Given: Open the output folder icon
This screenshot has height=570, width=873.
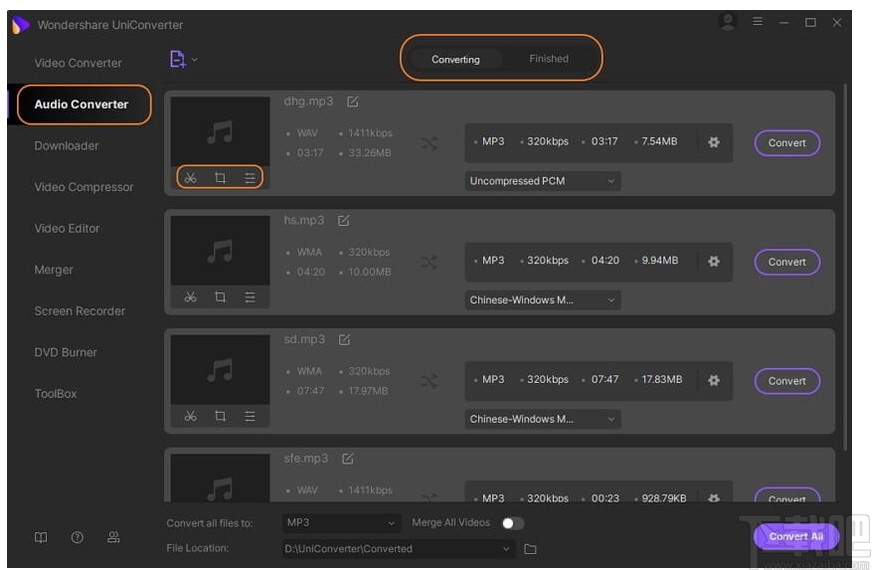Looking at the screenshot, I should click(x=530, y=549).
